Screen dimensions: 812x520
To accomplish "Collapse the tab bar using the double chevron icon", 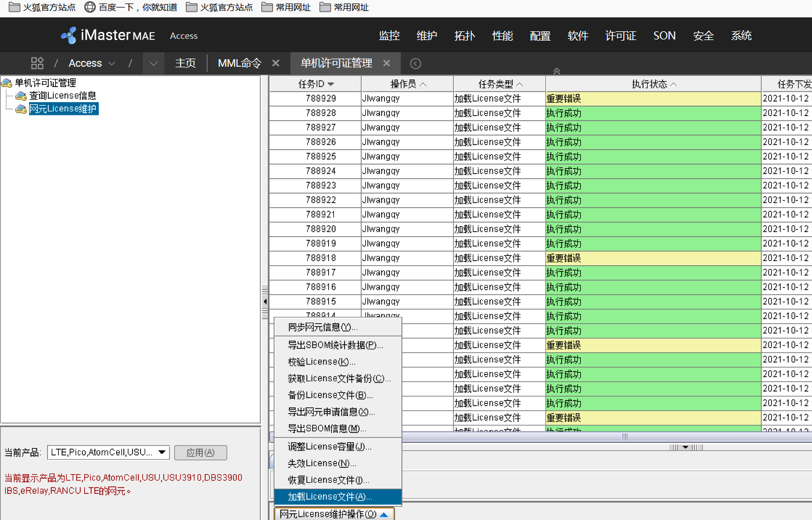I will tap(556, 71).
